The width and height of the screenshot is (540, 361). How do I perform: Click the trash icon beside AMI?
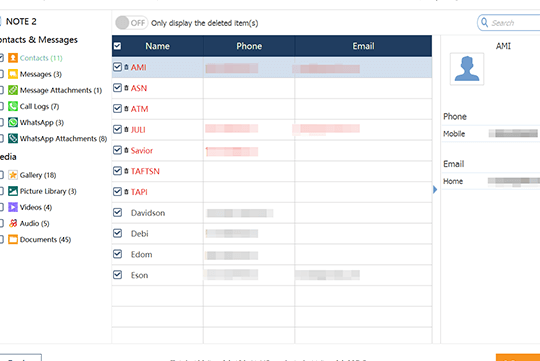(x=126, y=67)
